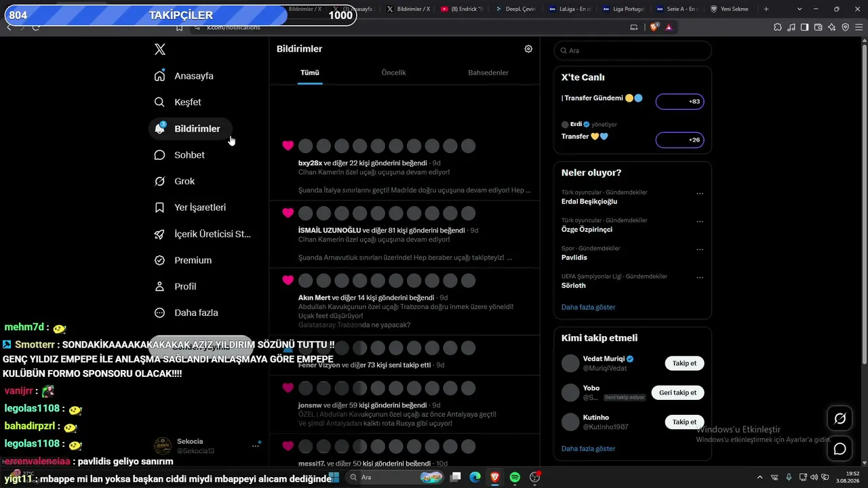Switch to the Liga Portugal browser tab
The image size is (868, 488).
pos(624,9)
